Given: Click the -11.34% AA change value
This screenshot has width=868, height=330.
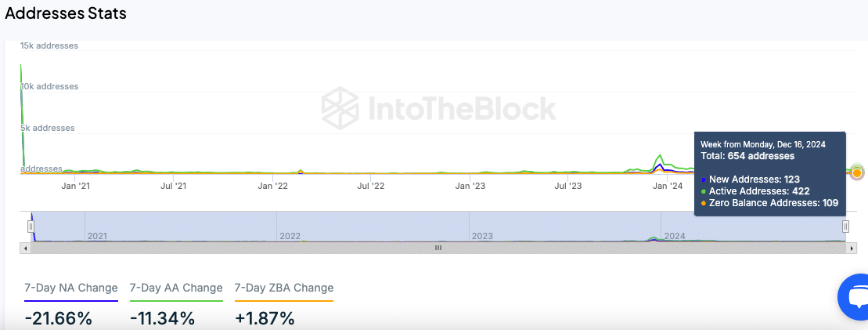Looking at the screenshot, I should [x=164, y=318].
